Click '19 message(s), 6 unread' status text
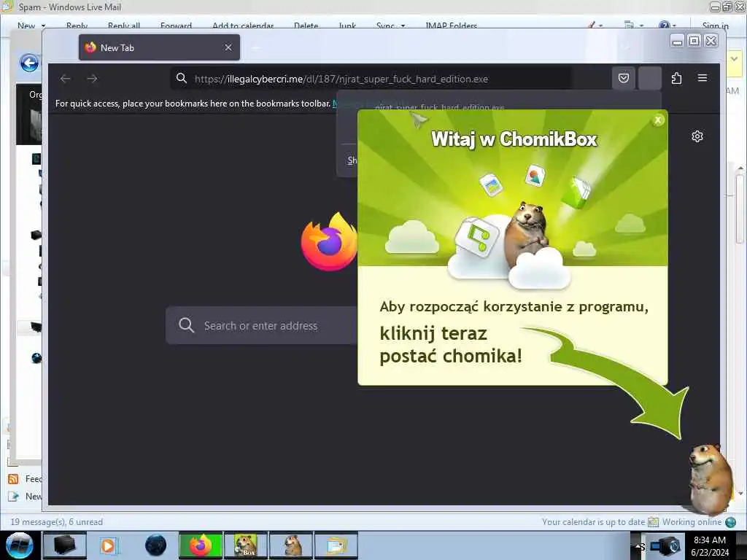747x560 pixels. click(57, 522)
